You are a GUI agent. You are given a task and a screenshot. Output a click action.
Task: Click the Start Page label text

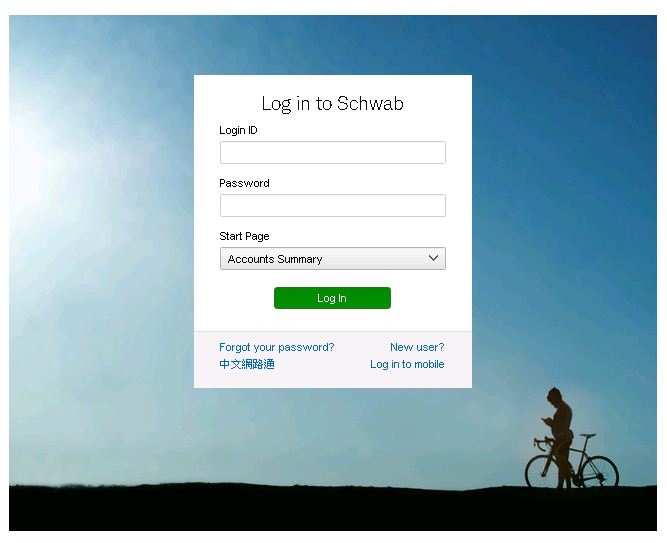tap(244, 236)
